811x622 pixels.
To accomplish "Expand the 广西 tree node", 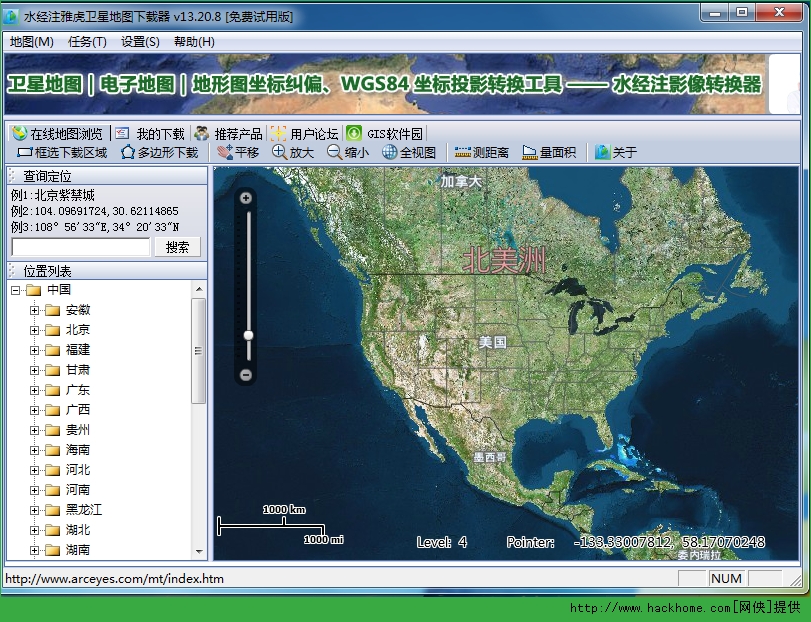I will pyautogui.click(x=34, y=411).
